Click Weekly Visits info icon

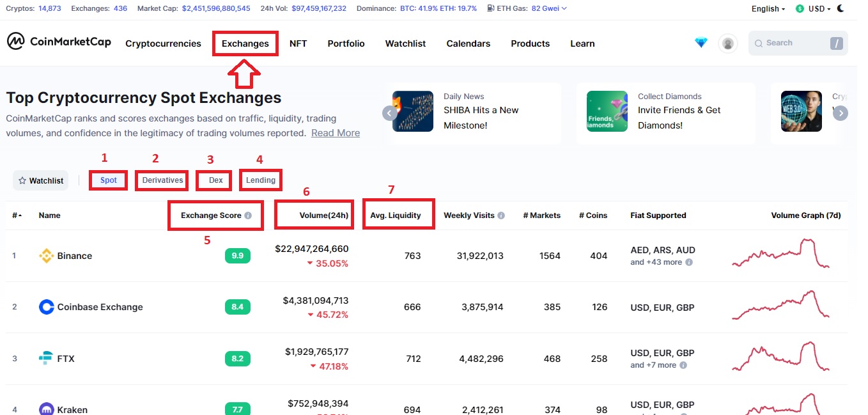(501, 215)
